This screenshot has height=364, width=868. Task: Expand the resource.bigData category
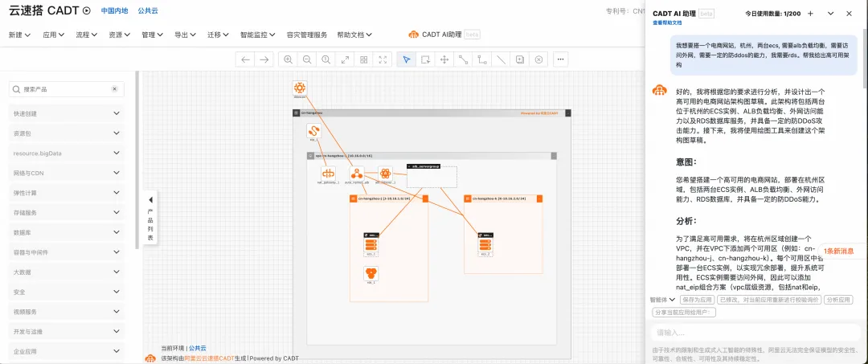(x=67, y=153)
